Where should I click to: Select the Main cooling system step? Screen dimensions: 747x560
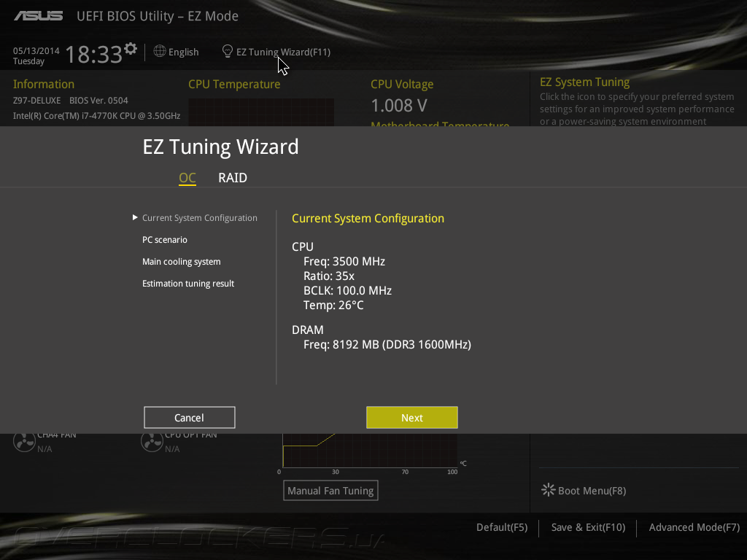182,262
